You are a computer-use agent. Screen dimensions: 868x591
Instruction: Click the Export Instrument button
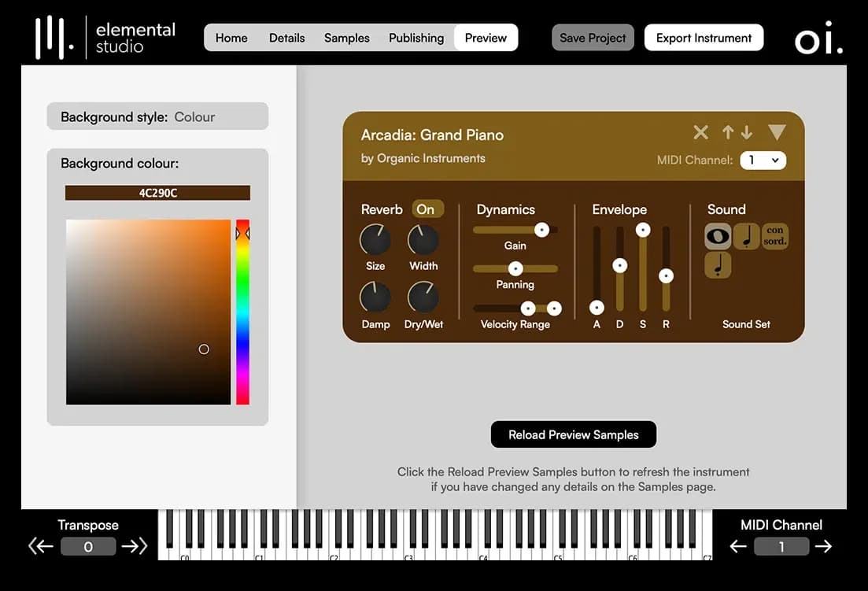tap(704, 38)
